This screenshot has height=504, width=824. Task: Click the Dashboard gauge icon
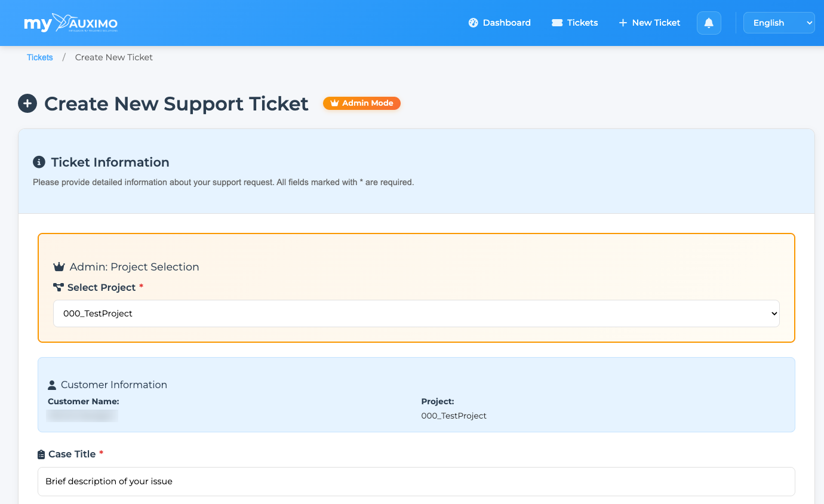(474, 23)
